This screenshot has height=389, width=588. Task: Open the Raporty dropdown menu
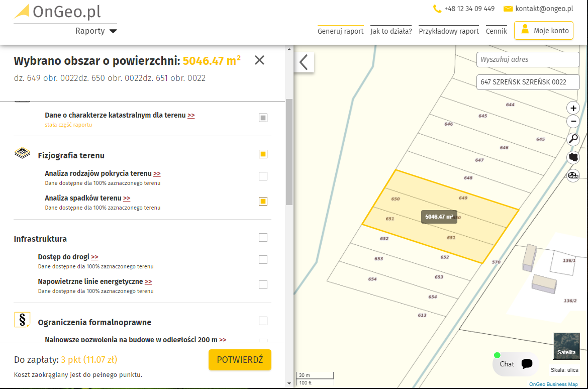click(96, 31)
